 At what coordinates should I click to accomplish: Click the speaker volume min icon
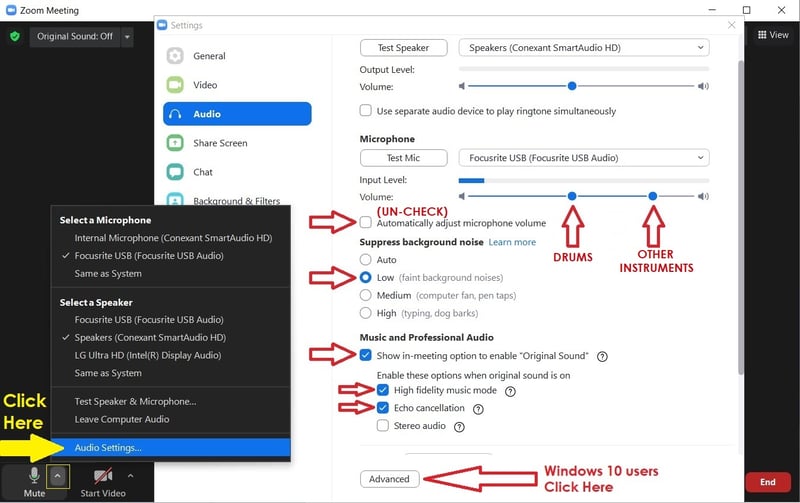[x=462, y=86]
